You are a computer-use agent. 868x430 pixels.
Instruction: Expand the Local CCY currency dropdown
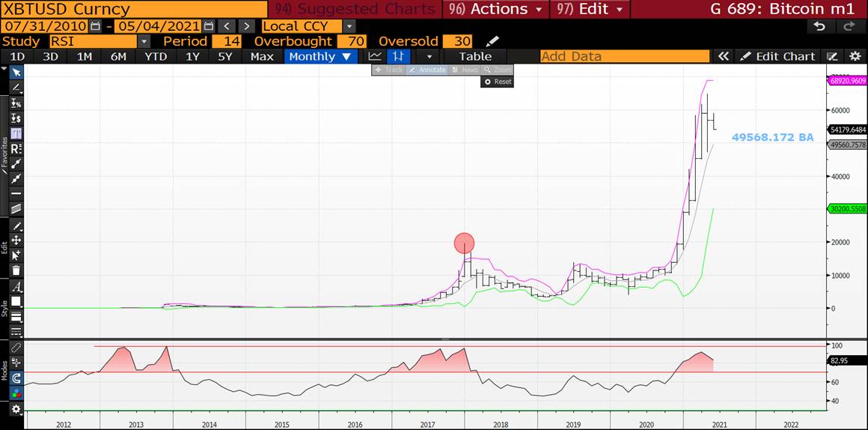pyautogui.click(x=349, y=26)
